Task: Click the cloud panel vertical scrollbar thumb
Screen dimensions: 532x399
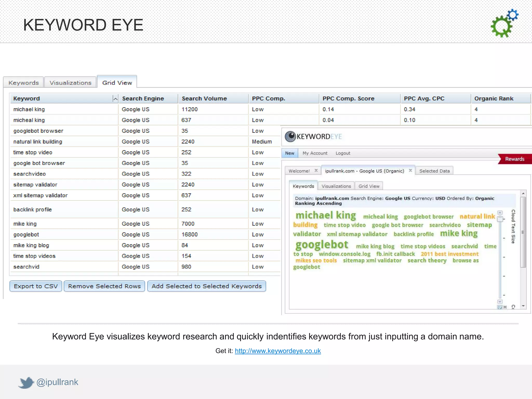Action: pos(523,232)
